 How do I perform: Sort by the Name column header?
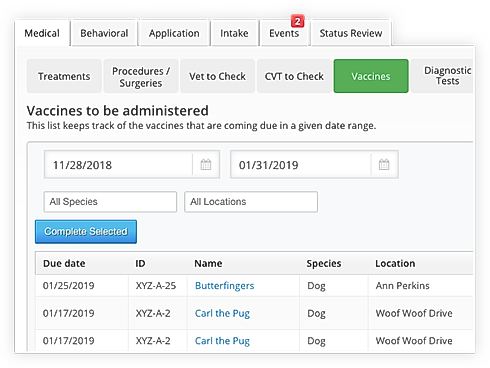pos(208,263)
